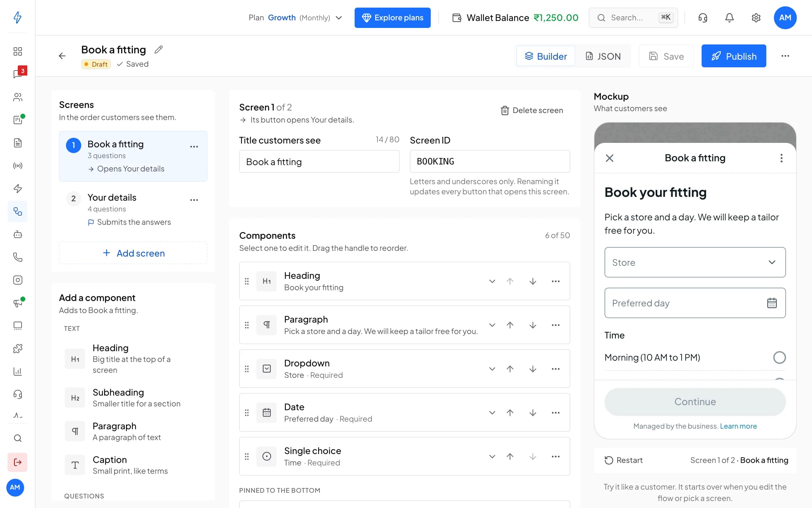Restart the mockup preview
The width and height of the screenshot is (812, 508).
623,460
